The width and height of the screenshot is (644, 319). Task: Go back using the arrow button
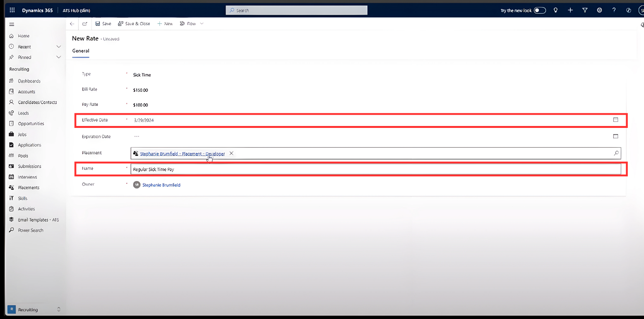72,24
